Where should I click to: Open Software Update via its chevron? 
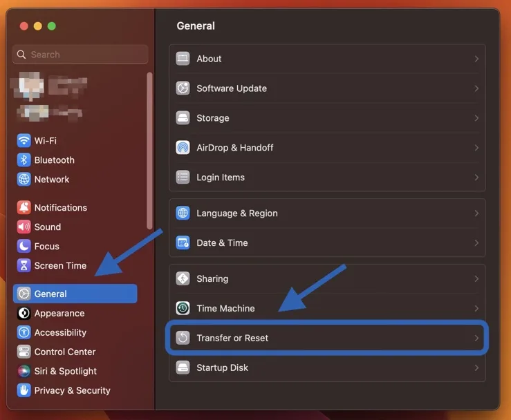pos(476,88)
